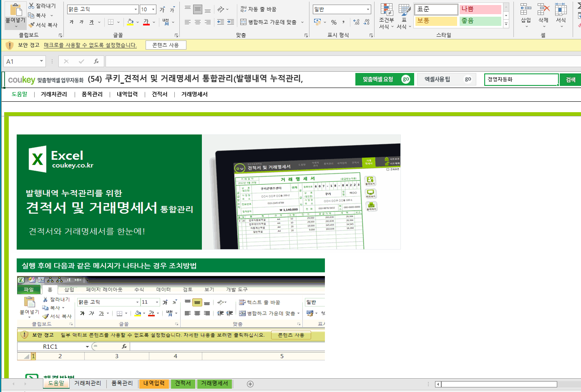Open the font size 10 dropdown

coord(153,9)
